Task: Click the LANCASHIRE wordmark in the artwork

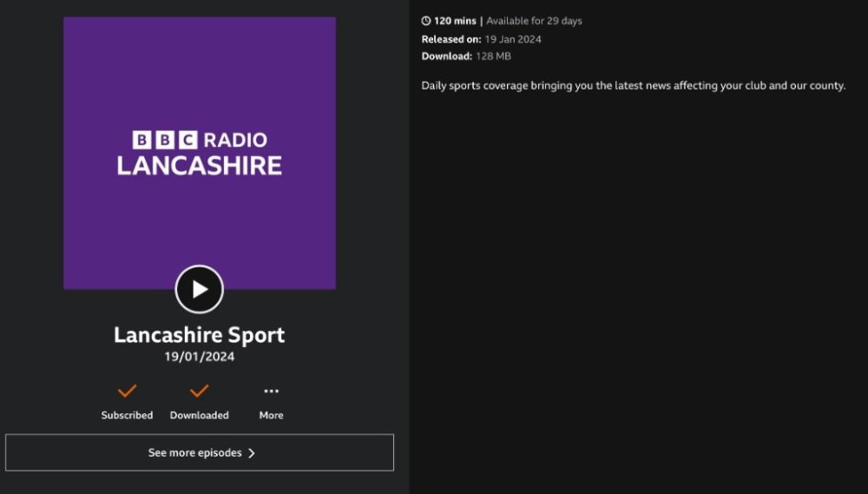Action: point(200,166)
